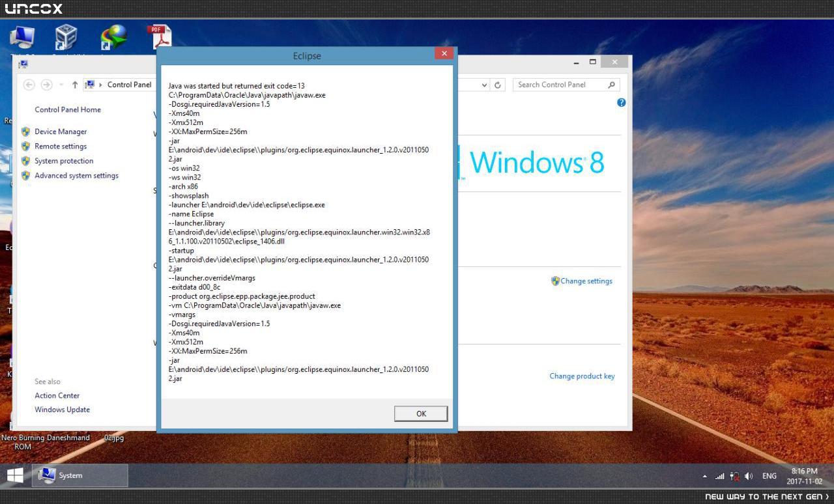Open the PDF file desktop icon
Screen dimensions: 834x504
click(158, 37)
